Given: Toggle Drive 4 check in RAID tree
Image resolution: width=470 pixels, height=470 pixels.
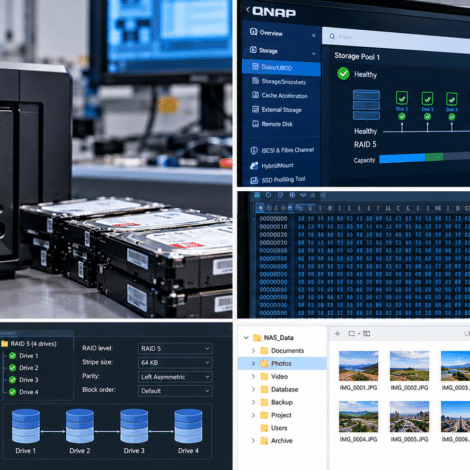Looking at the screenshot, I should coord(13,392).
